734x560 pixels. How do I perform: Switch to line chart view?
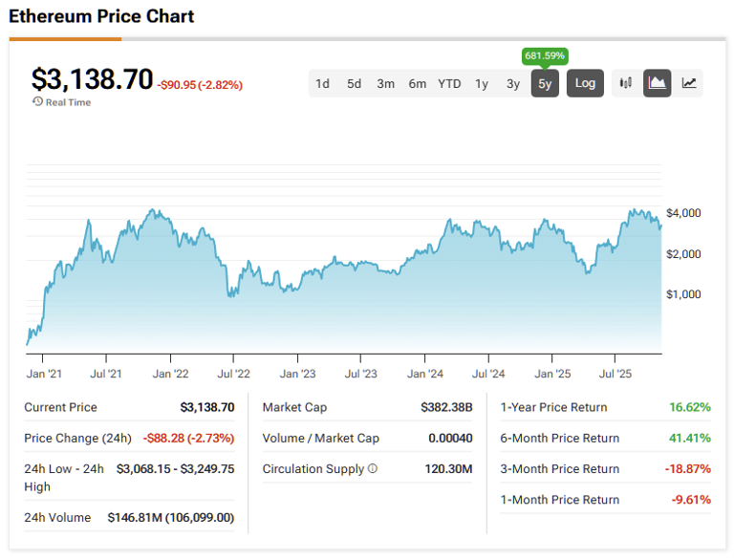coord(688,83)
